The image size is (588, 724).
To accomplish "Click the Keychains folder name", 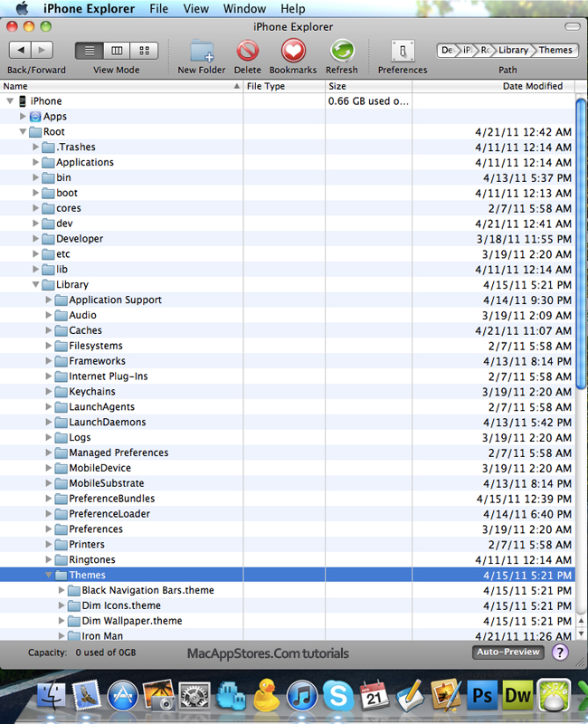I will pos(92,392).
